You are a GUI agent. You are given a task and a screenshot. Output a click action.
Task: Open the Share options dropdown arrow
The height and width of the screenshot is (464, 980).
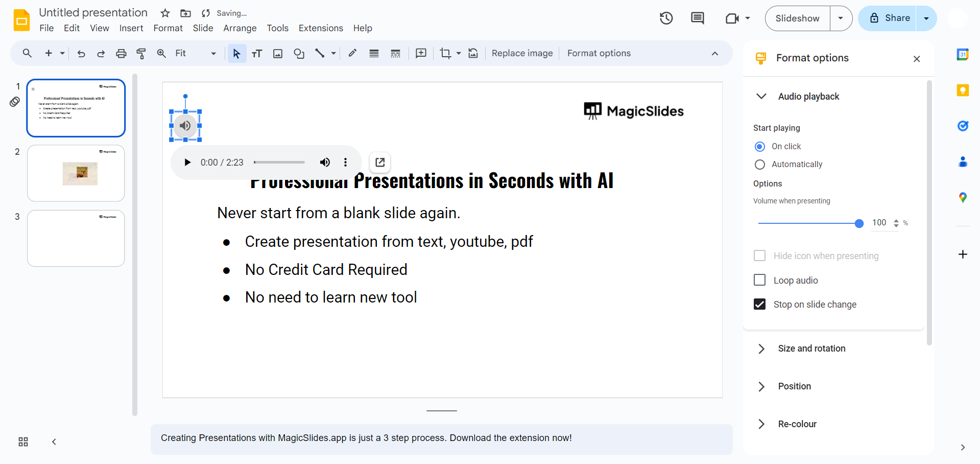pyautogui.click(x=926, y=18)
